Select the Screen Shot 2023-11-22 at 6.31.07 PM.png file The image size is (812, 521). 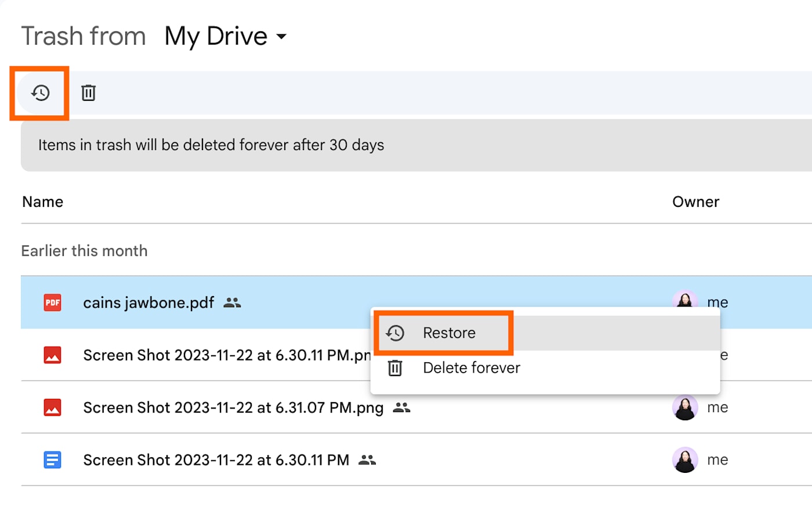tap(233, 407)
